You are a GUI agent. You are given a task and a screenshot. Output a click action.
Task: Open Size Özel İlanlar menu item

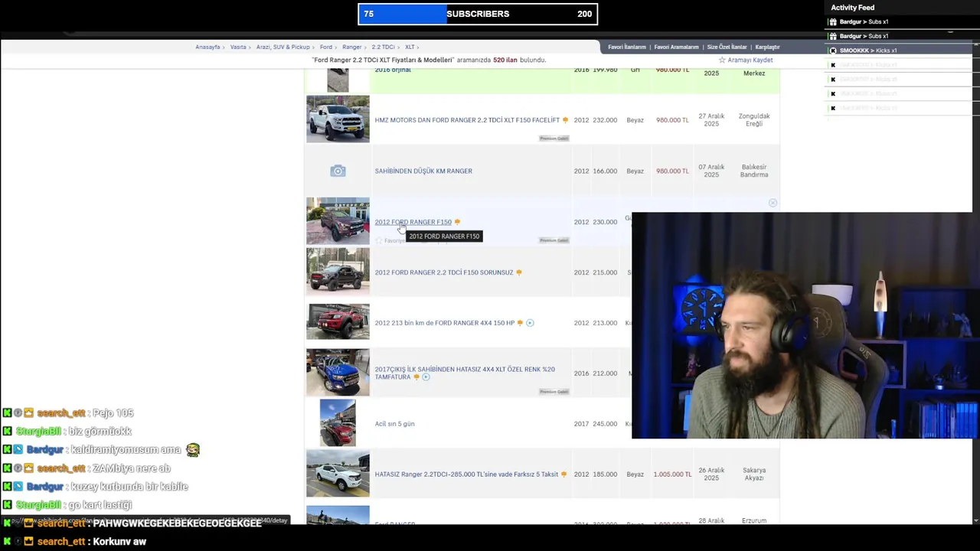pyautogui.click(x=727, y=47)
